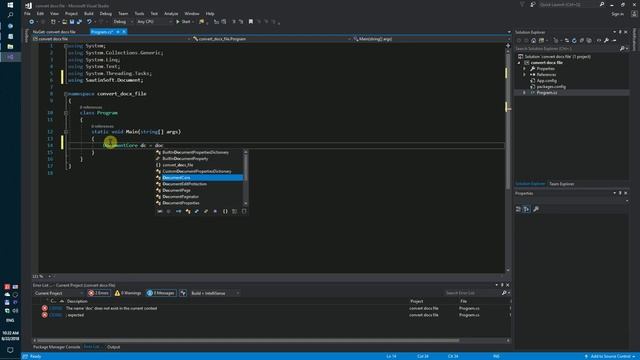Switch to NuGet convert docx file tab
The width and height of the screenshot is (640, 360).
(54, 32)
